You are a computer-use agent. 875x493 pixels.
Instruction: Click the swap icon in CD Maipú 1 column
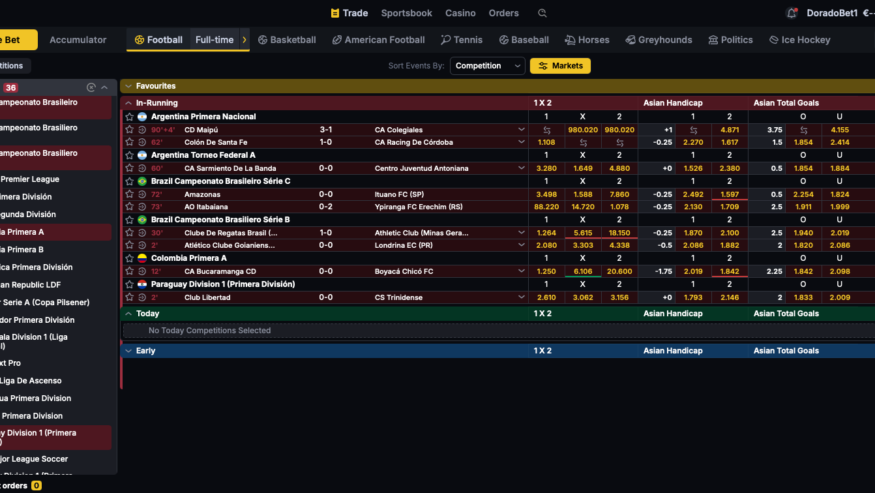coord(546,130)
